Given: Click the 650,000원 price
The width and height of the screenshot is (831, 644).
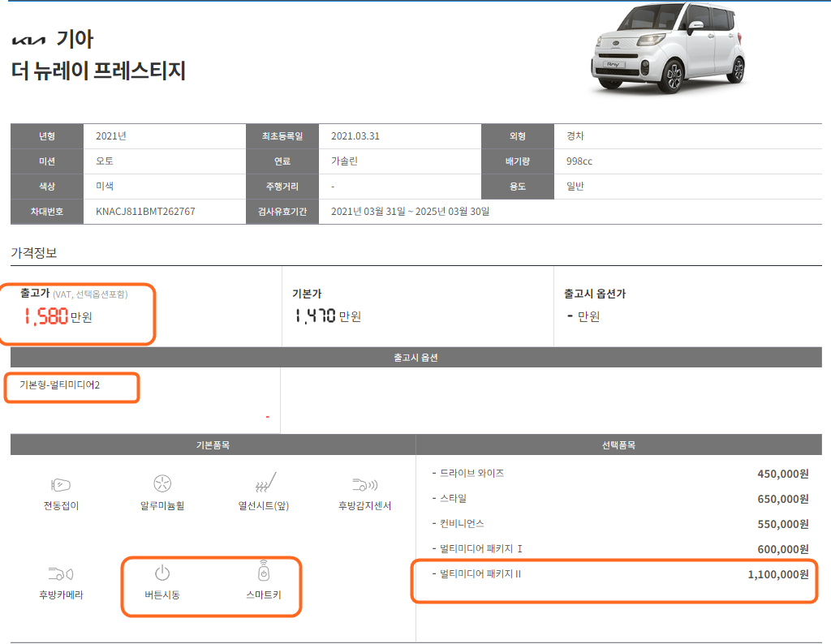Looking at the screenshot, I should pyautogui.click(x=783, y=499).
